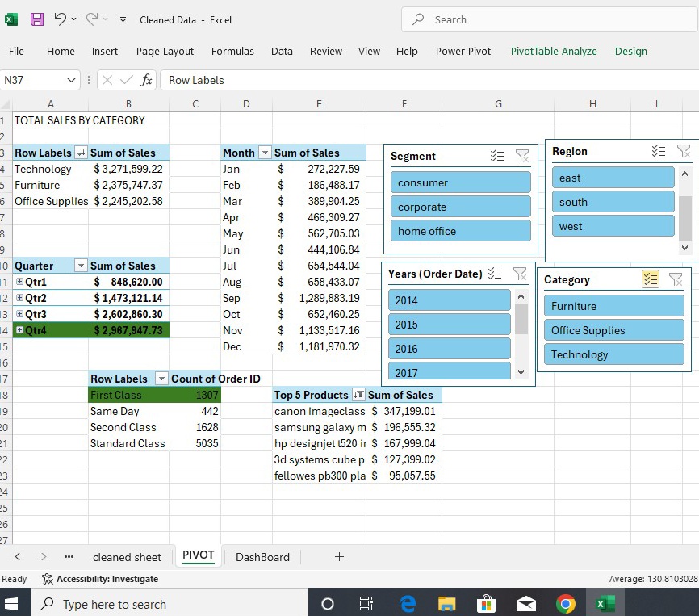Expand the Qtr1 row
The image size is (699, 616).
[19, 282]
